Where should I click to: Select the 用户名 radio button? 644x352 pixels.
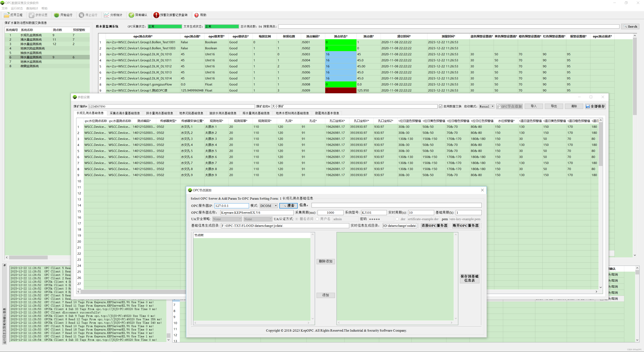pyautogui.click(x=317, y=219)
